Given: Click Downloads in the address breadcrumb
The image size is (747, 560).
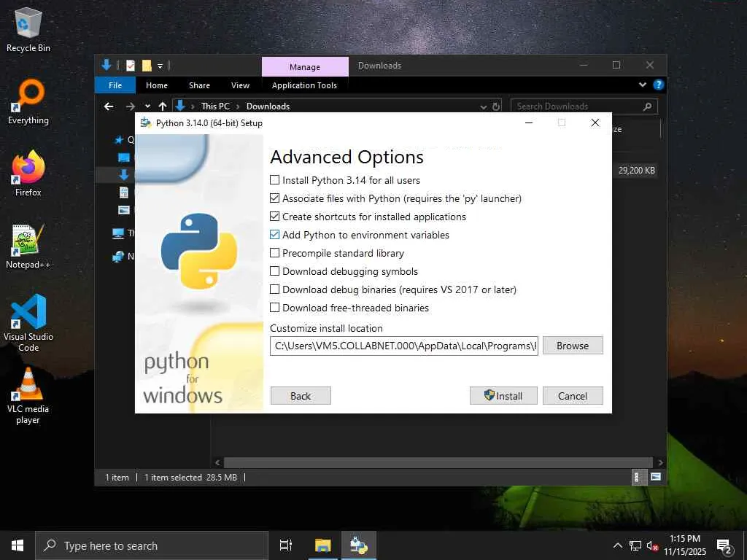Looking at the screenshot, I should [268, 106].
